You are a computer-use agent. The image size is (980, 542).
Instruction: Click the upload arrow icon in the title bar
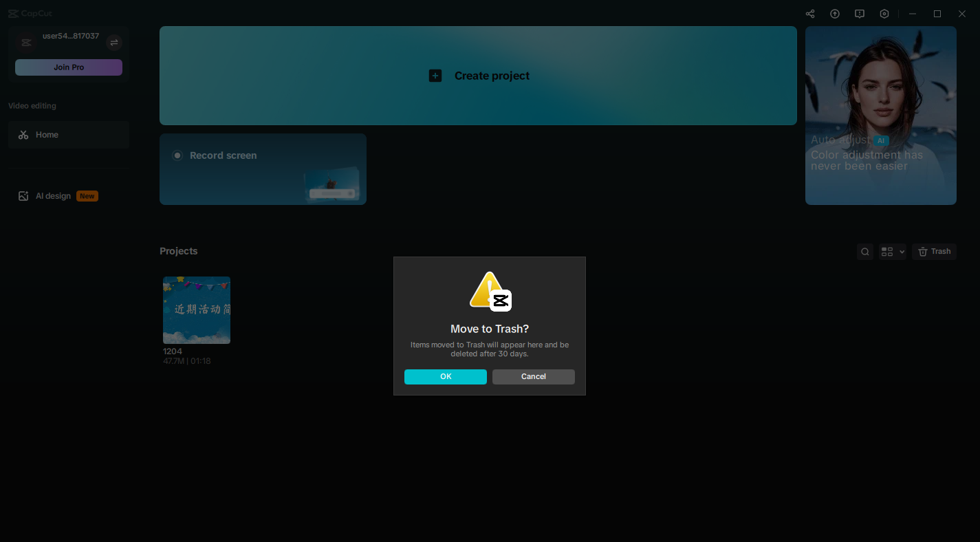point(835,14)
